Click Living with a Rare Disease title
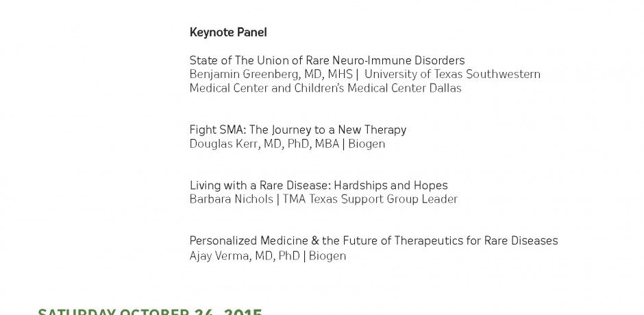 pos(319,185)
